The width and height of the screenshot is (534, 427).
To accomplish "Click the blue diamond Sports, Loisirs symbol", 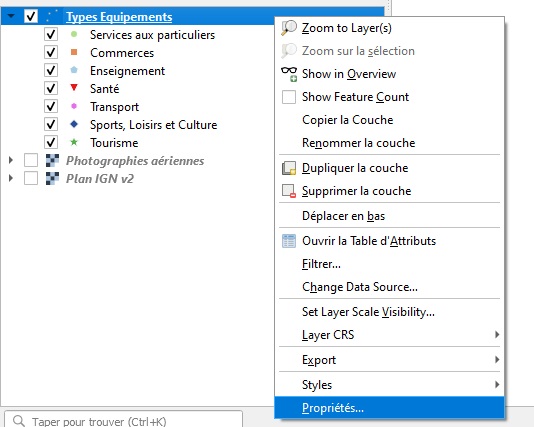I will (74, 124).
